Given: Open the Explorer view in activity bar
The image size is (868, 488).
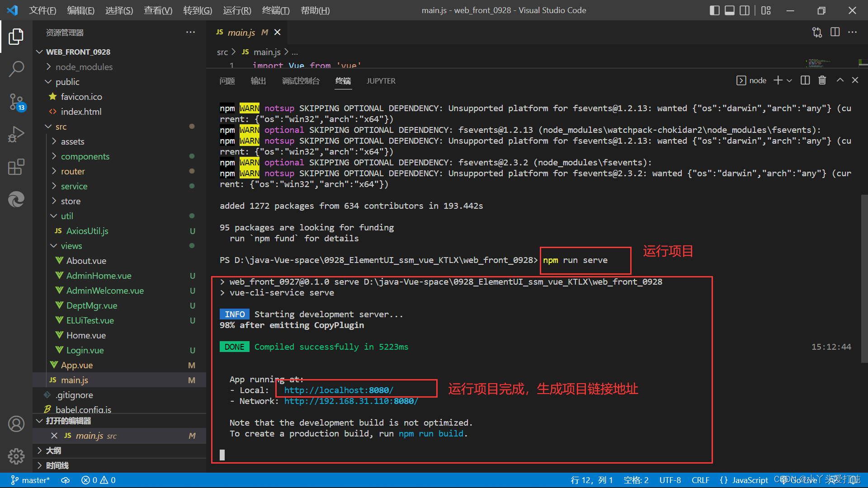Looking at the screenshot, I should [x=16, y=37].
